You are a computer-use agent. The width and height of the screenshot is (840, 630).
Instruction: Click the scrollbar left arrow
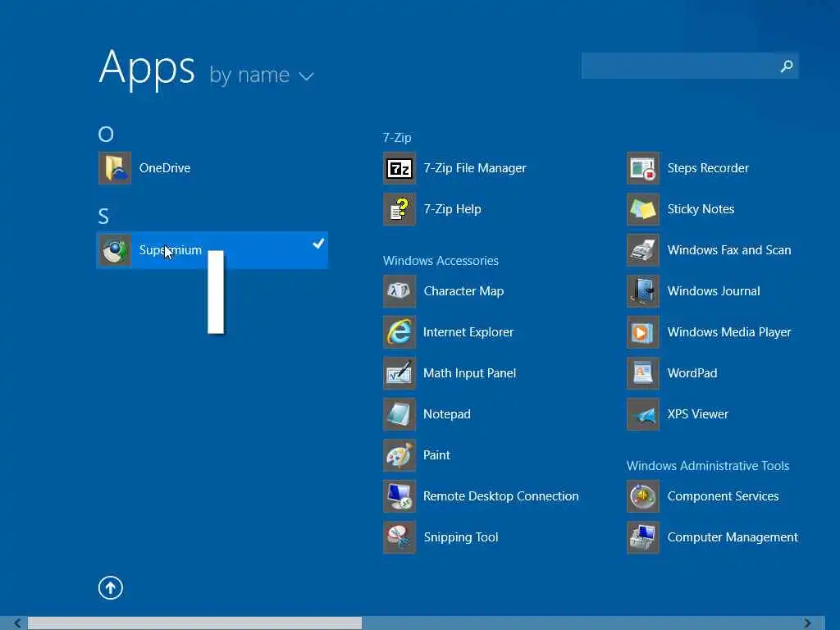pyautogui.click(x=17, y=623)
